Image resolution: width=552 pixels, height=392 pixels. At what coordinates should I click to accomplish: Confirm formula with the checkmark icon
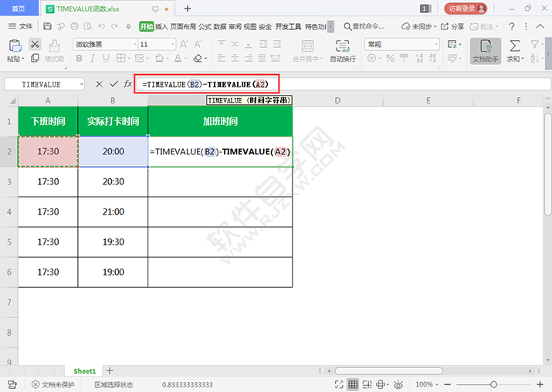(x=113, y=84)
